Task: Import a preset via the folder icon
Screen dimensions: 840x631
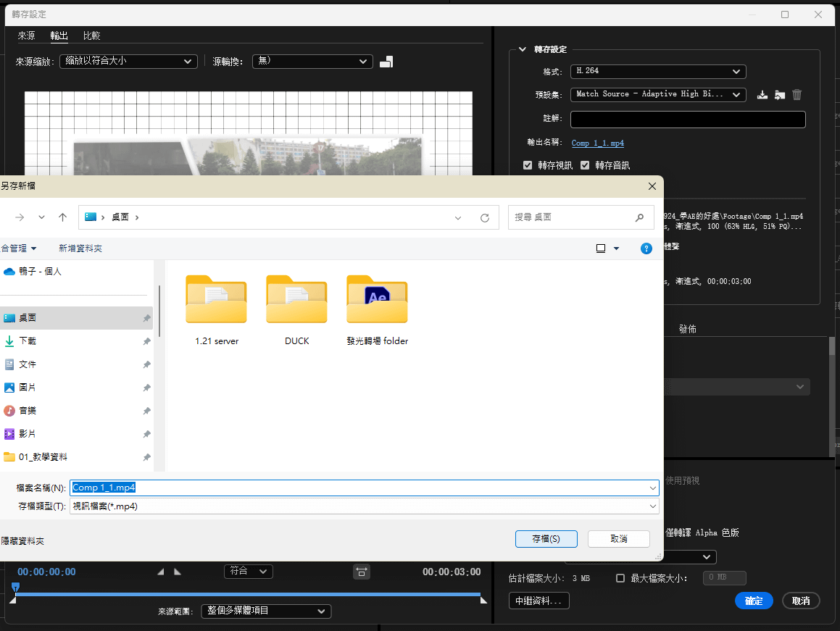Action: (x=779, y=94)
